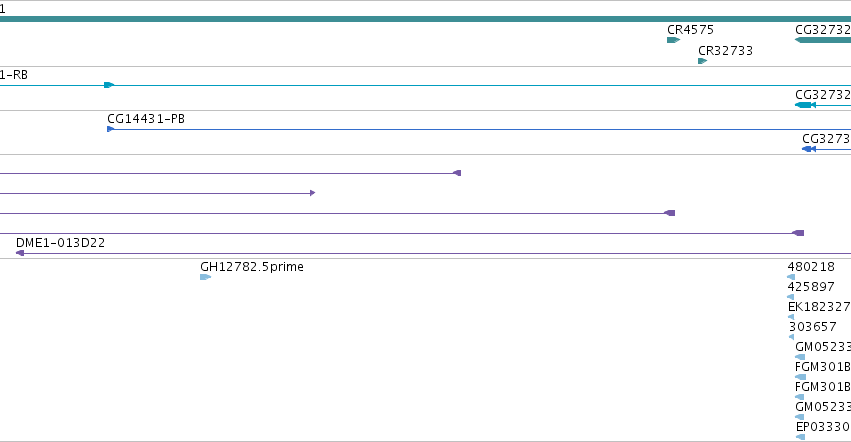Select the blue start glyph under CG14431-PB

110,129
